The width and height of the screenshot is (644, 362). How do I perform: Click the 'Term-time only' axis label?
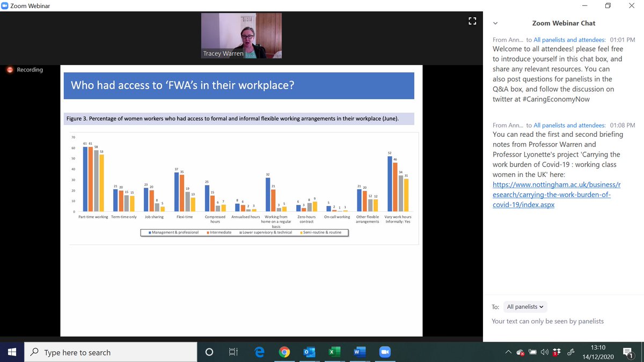[123, 217]
